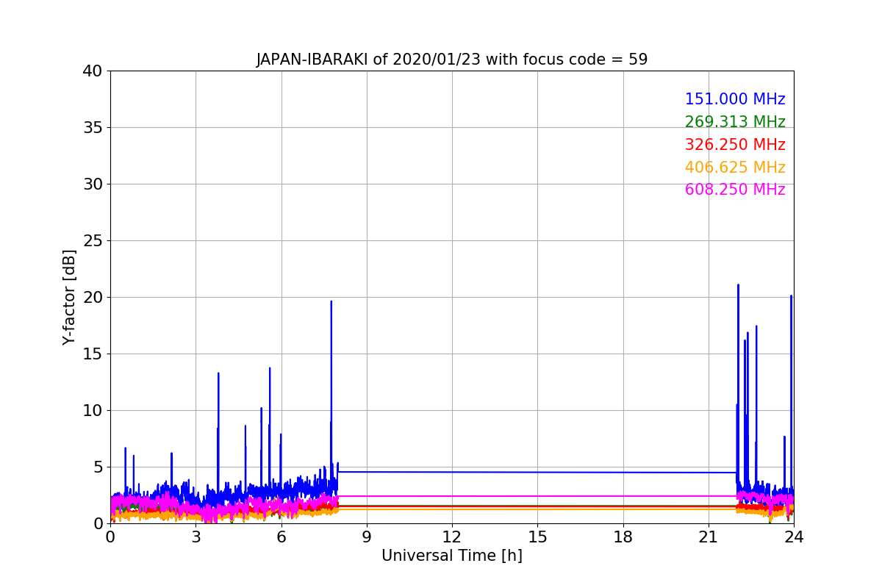Click the y-axis tick label 10

click(93, 411)
